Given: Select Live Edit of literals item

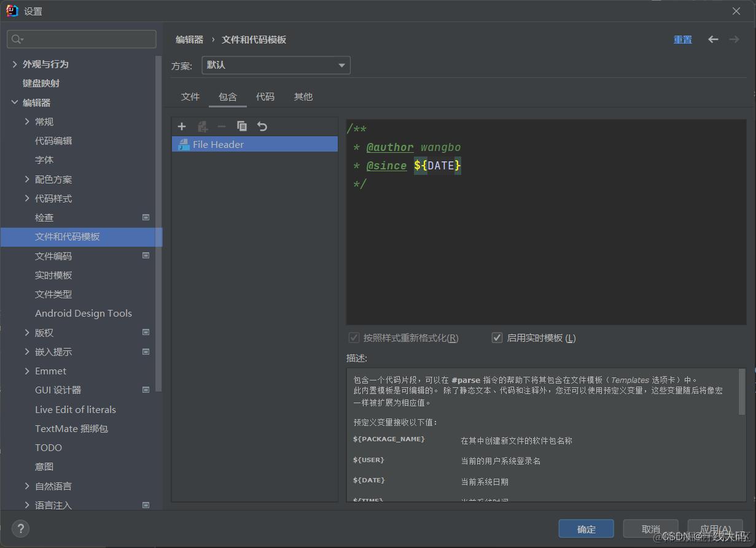Looking at the screenshot, I should tap(76, 409).
